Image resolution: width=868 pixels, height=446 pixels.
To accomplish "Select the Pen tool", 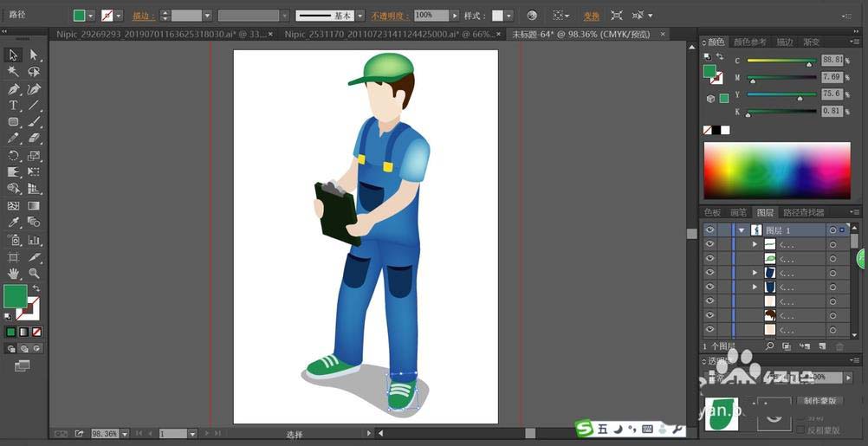I will click(14, 89).
